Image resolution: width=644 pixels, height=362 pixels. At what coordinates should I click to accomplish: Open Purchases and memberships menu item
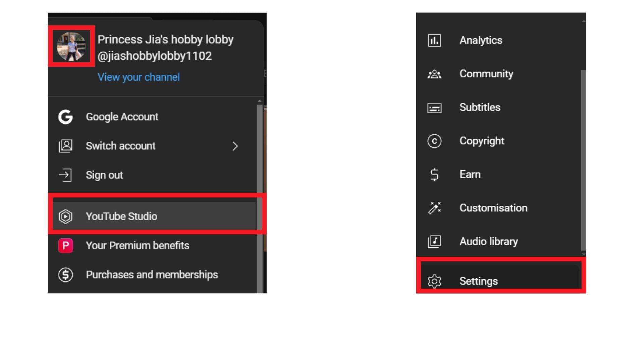tap(152, 275)
